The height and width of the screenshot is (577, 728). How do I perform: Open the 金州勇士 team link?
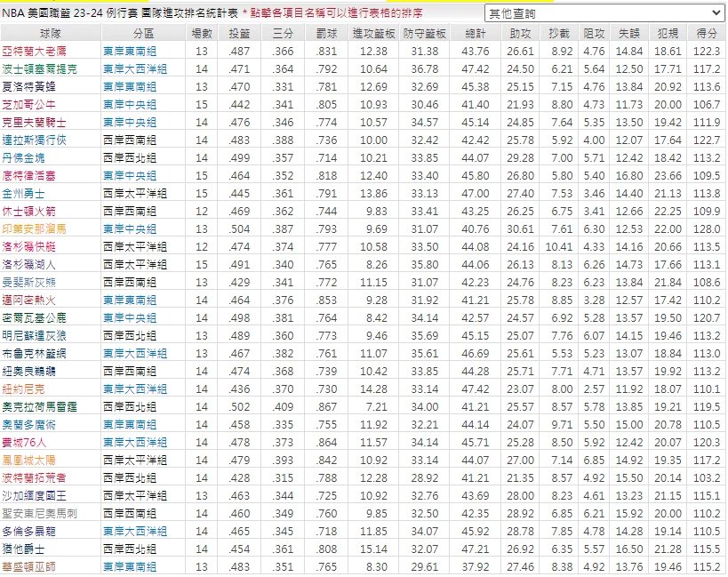coord(23,194)
